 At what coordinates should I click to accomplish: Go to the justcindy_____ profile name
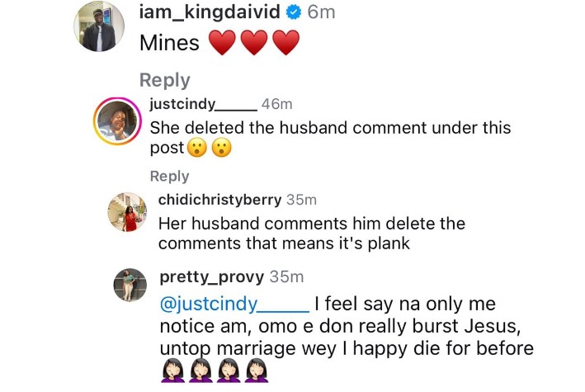(x=202, y=104)
